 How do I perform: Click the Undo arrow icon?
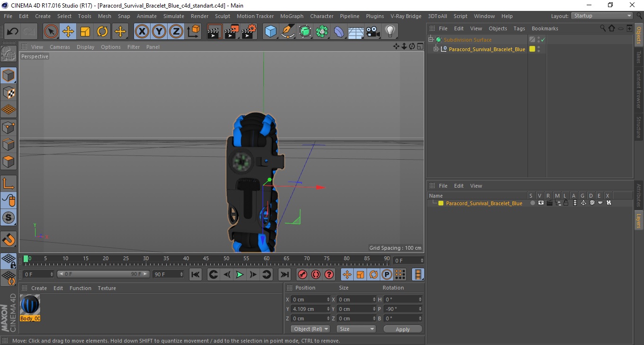point(13,32)
